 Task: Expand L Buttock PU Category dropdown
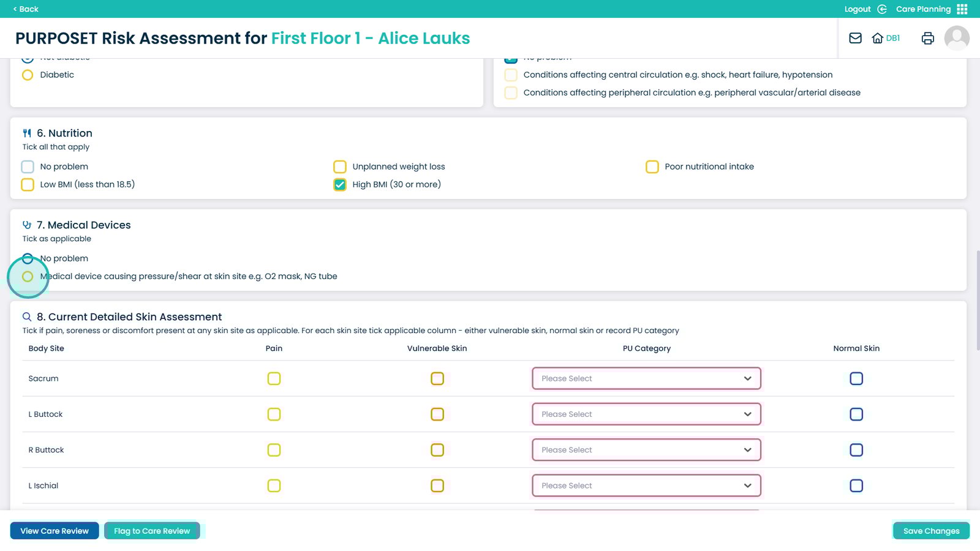tap(646, 414)
